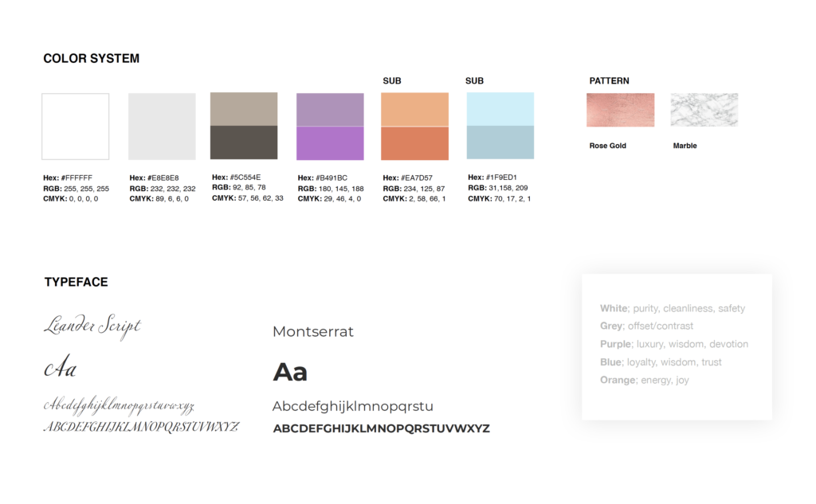This screenshot has width=816, height=504.
Task: Click the muted lavender upper swatch half
Action: coord(330,110)
